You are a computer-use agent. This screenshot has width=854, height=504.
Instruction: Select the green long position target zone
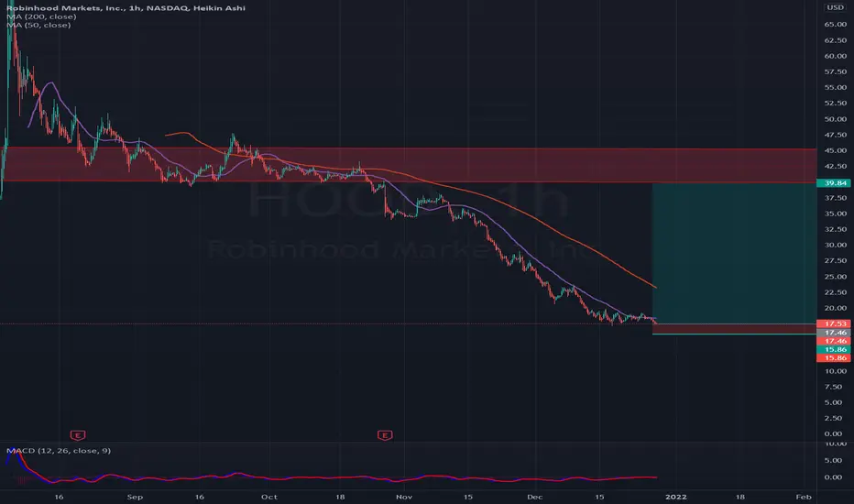click(x=734, y=253)
